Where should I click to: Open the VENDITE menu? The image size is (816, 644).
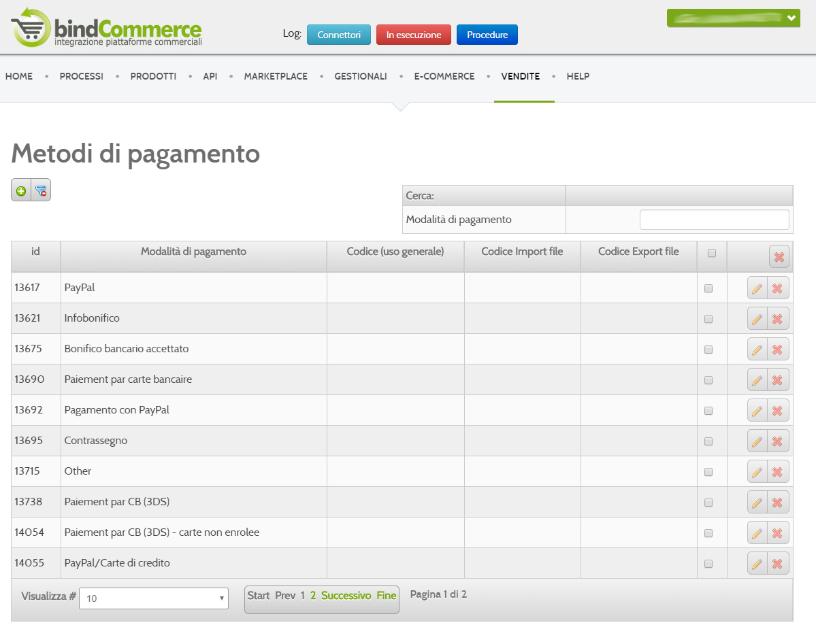click(521, 76)
